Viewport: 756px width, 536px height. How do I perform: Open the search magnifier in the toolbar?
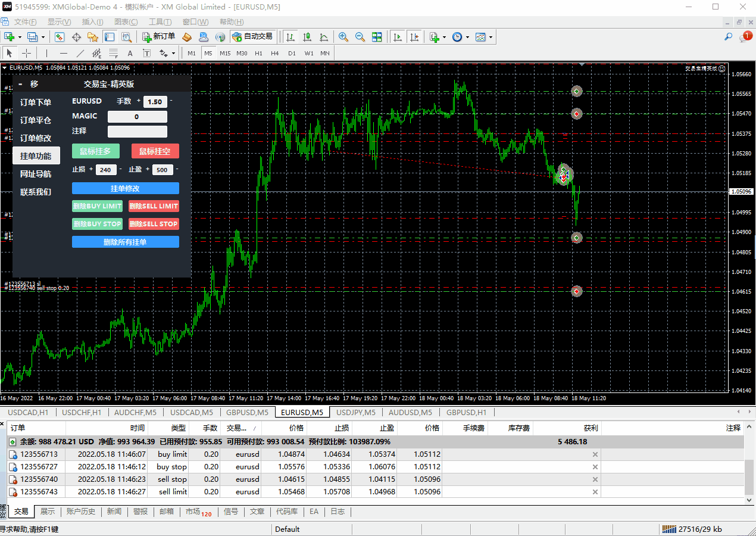[728, 37]
